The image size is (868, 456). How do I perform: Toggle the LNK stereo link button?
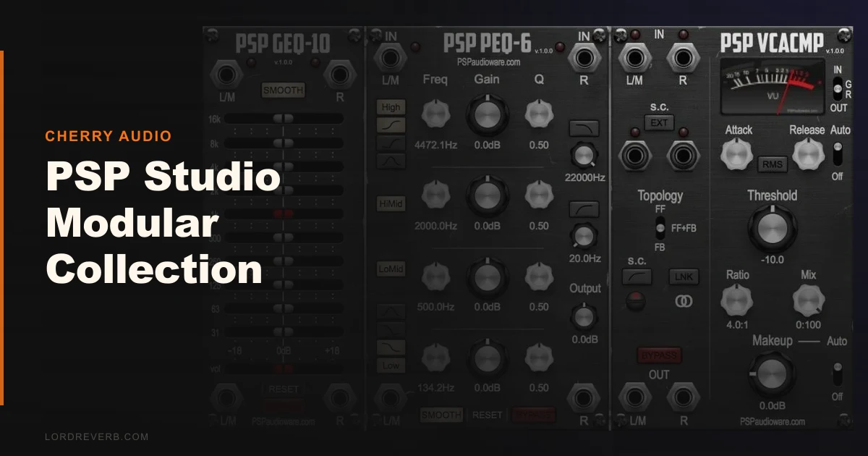(684, 276)
